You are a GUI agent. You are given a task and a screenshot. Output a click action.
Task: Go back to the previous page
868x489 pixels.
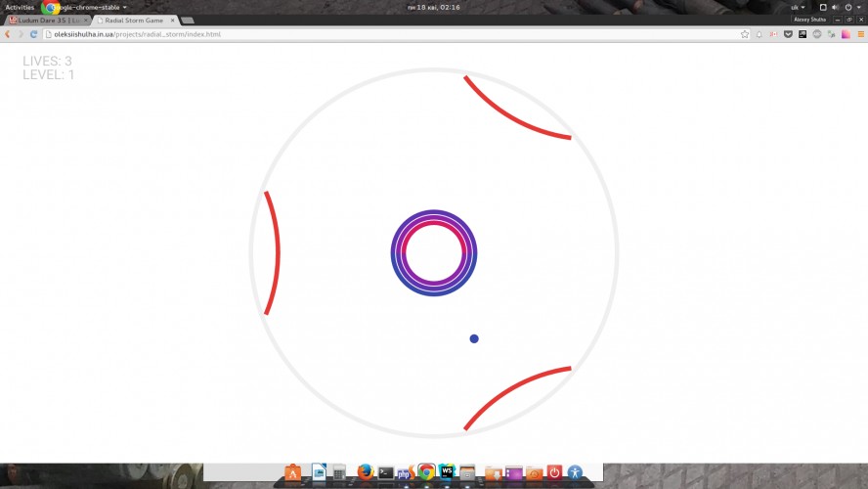[x=8, y=34]
